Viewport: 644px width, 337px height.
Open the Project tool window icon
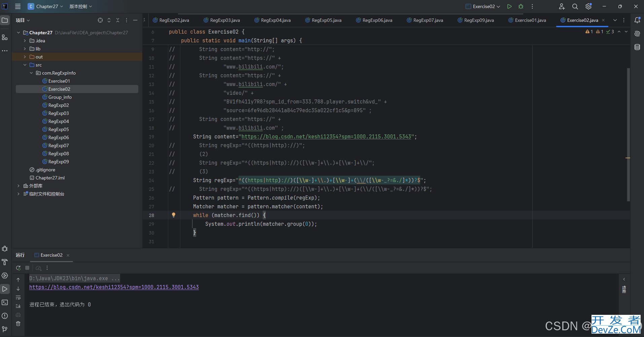pos(5,20)
